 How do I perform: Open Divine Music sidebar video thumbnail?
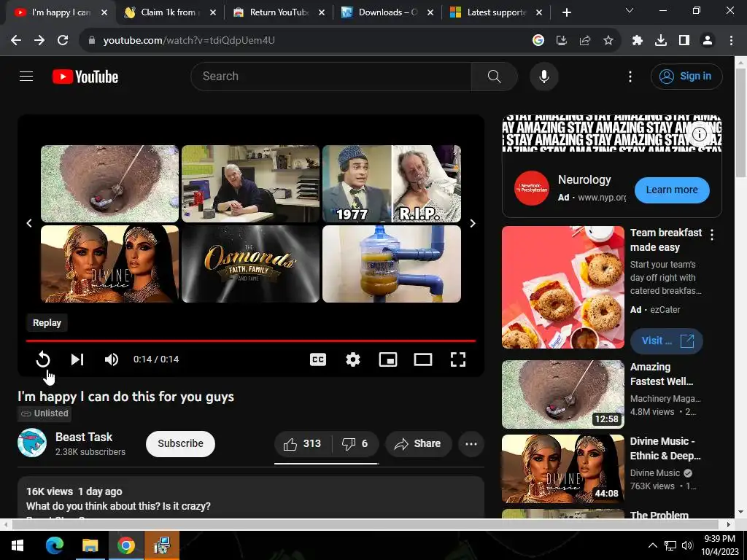(x=563, y=469)
